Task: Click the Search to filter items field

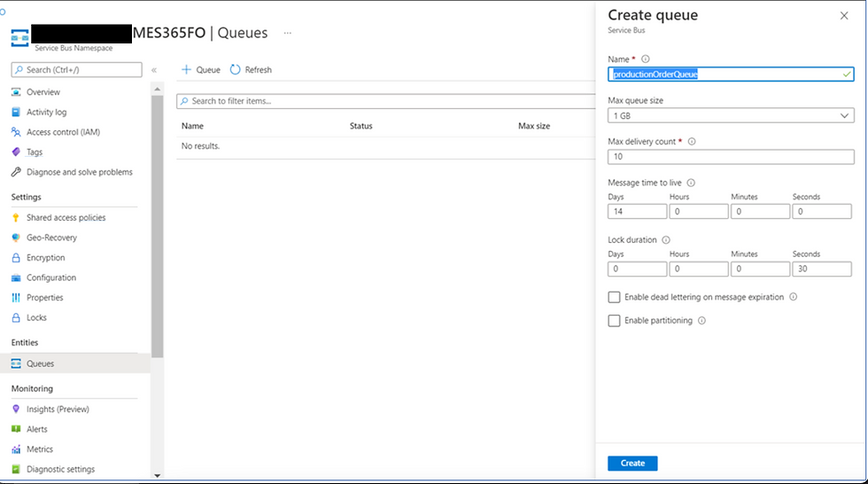Action: click(x=386, y=101)
